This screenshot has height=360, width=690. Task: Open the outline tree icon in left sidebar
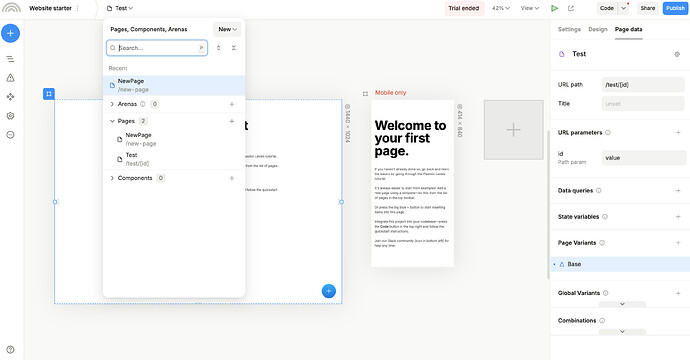pyautogui.click(x=11, y=59)
